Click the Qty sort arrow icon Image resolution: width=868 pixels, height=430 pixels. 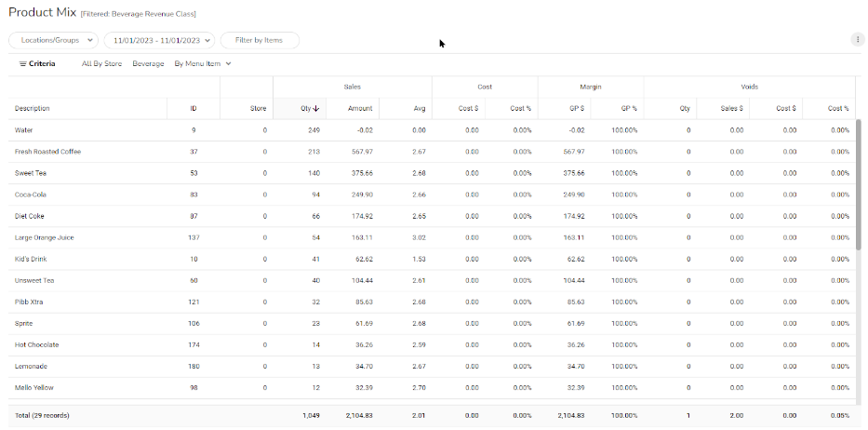coord(316,109)
